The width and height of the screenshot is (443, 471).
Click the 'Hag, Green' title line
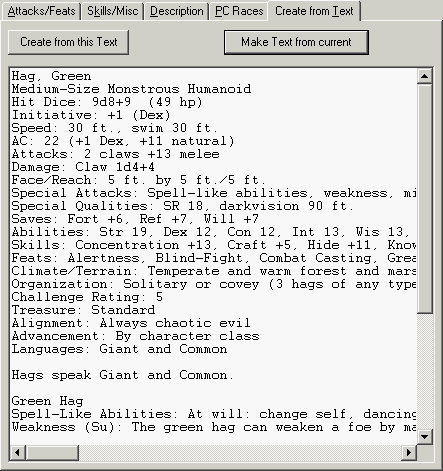point(51,76)
